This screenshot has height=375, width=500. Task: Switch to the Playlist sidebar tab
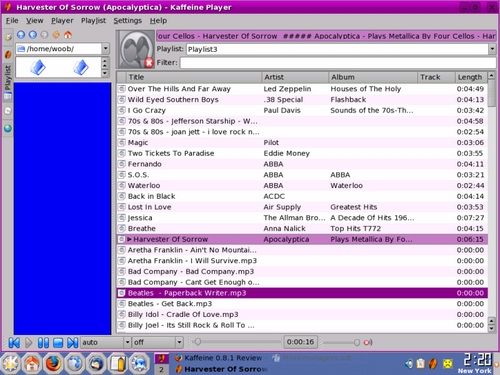click(x=8, y=82)
